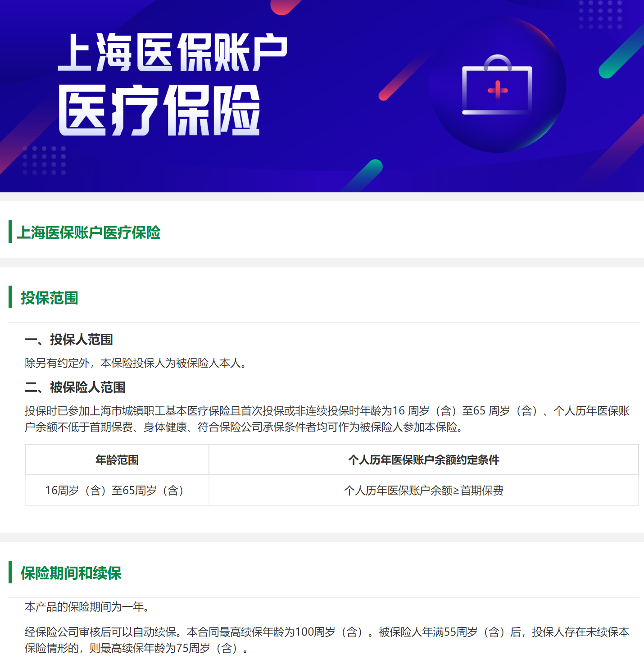Click the banner title 上海医保账户
This screenshot has height=664, width=644.
pos(172,53)
